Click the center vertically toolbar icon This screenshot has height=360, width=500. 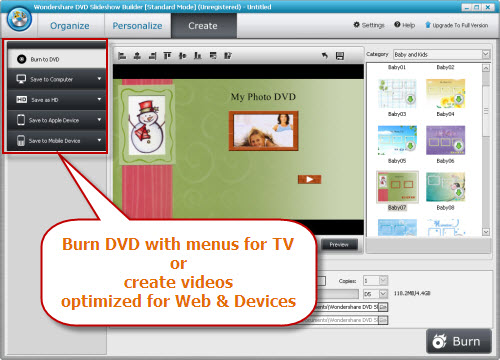coord(182,56)
